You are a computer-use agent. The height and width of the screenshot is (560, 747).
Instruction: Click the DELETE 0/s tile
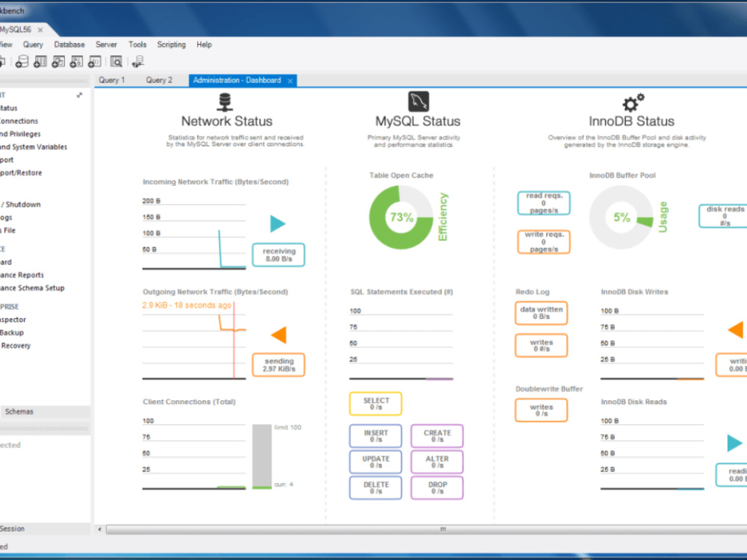(376, 488)
